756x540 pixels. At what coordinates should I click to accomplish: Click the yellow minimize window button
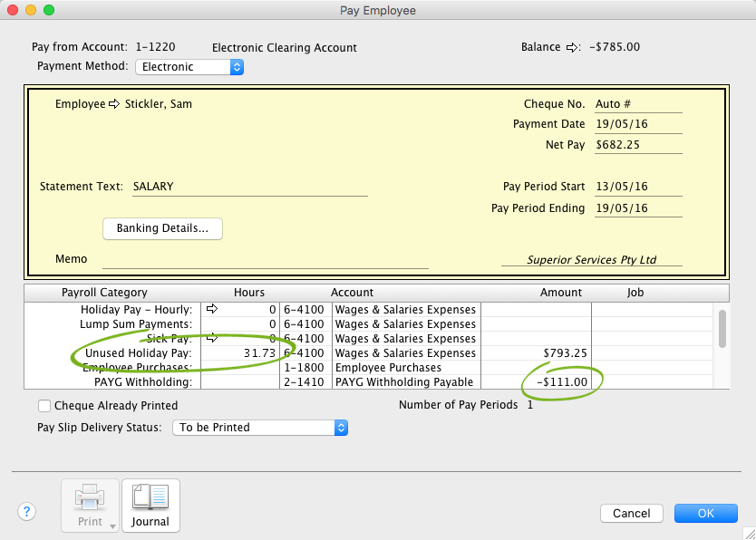click(x=31, y=10)
